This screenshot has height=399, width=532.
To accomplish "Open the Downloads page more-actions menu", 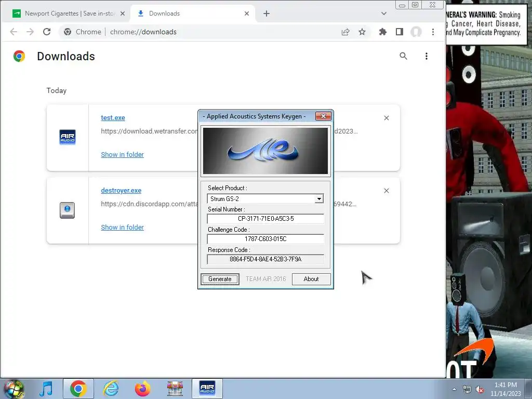I will (427, 56).
